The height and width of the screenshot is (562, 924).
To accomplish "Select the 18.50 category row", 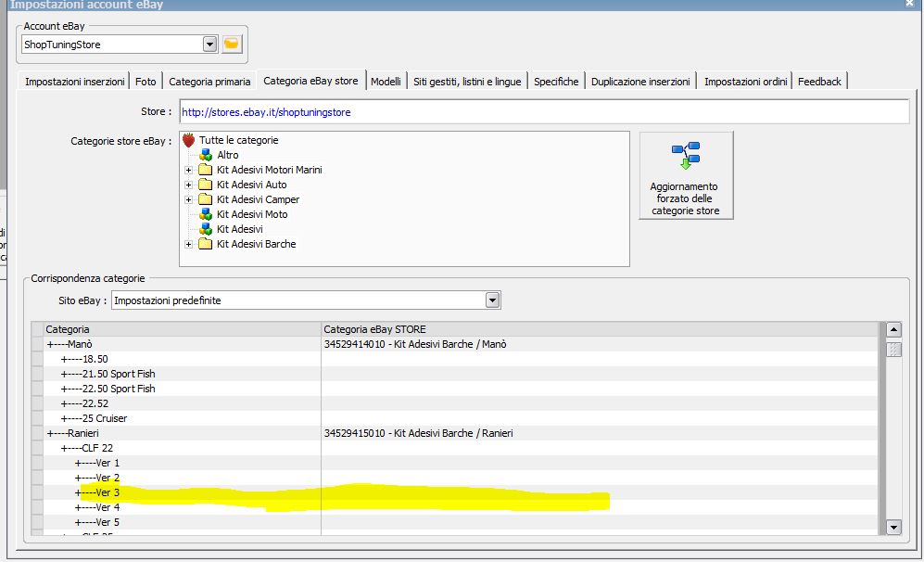I will pos(182,359).
